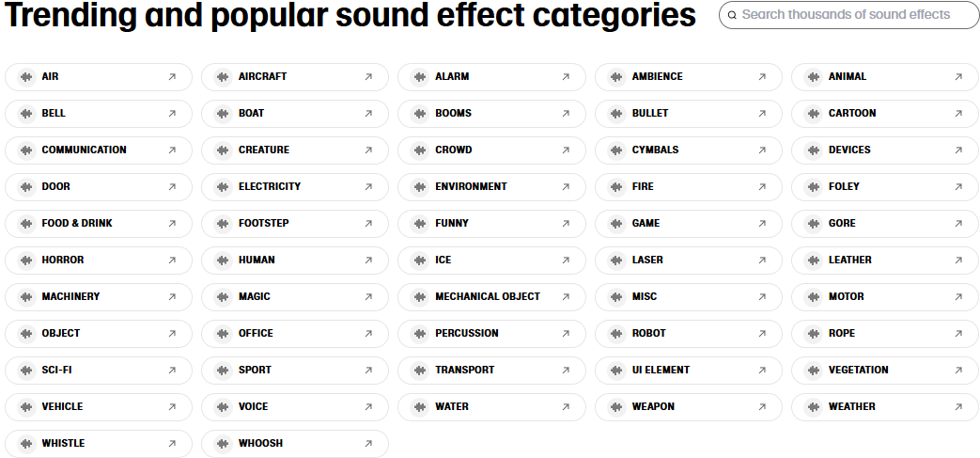Screen dimensions: 980x458
Task: Browse the FOOD & DRINK category
Action: (x=99, y=224)
